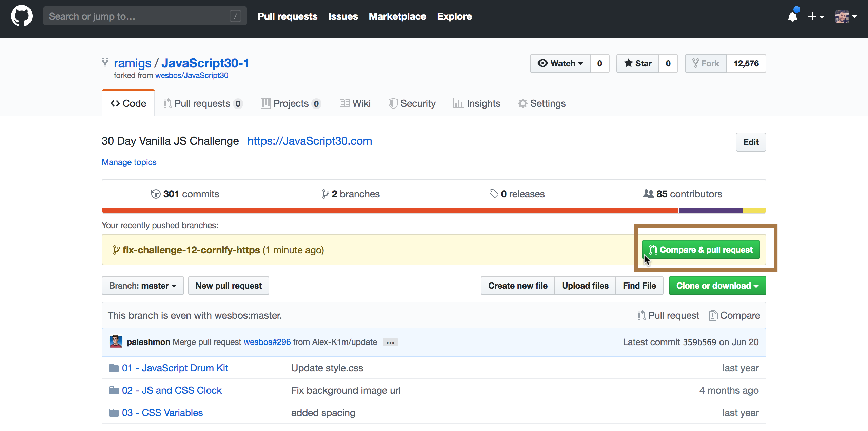Click the purple segment of the language bar
This screenshot has width=868, height=431.
pyautogui.click(x=710, y=210)
